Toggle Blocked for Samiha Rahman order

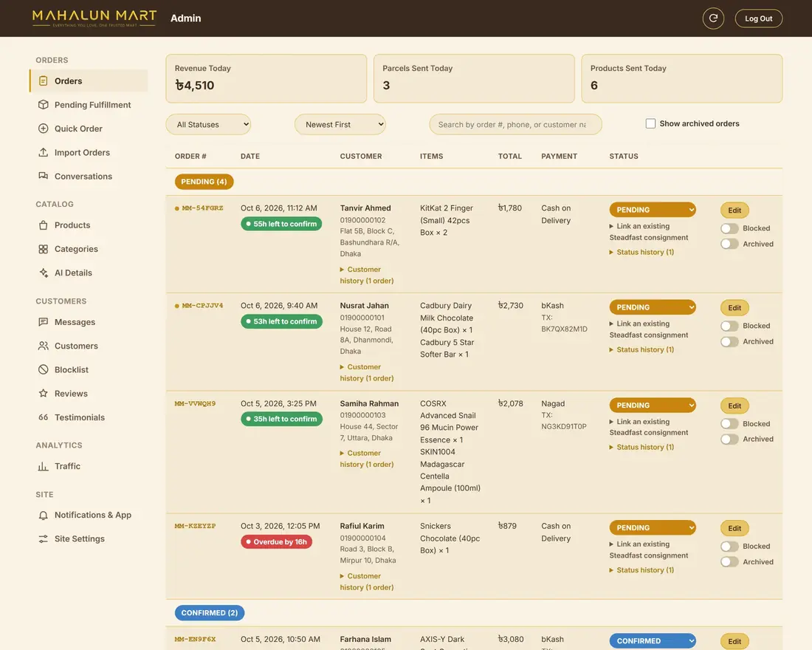point(729,423)
